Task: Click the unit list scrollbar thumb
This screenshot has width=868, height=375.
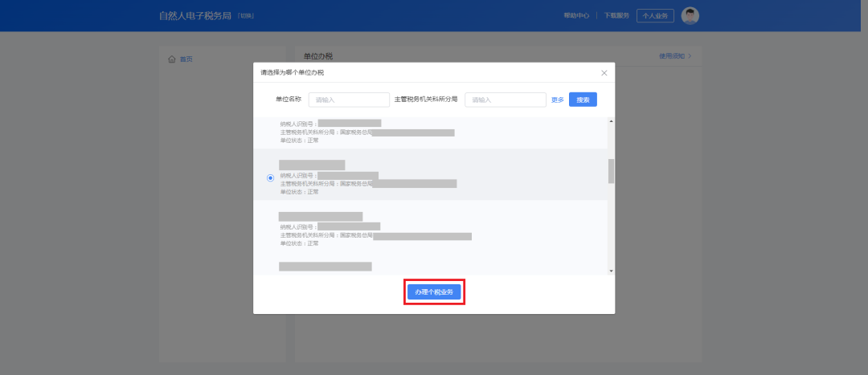Action: pyautogui.click(x=611, y=170)
